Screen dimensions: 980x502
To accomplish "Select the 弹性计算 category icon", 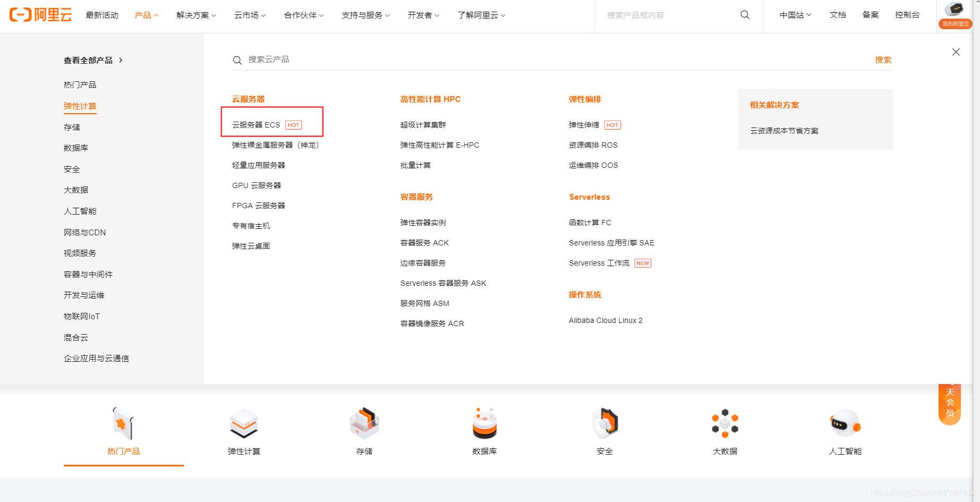I will [x=244, y=423].
